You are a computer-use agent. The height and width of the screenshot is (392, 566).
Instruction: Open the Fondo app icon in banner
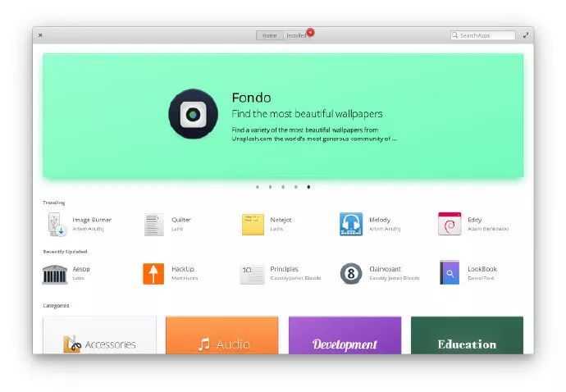point(193,114)
